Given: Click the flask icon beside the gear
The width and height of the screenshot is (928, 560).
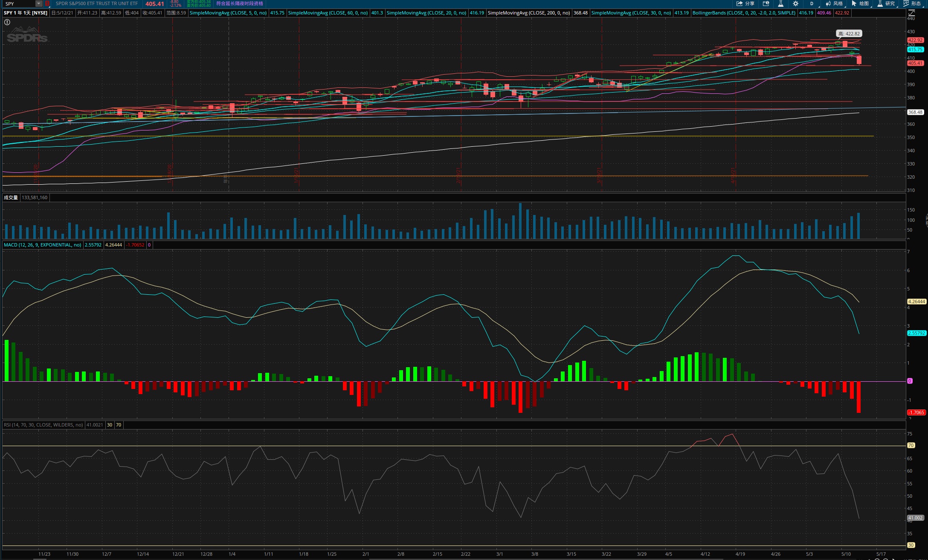Looking at the screenshot, I should click(780, 3).
